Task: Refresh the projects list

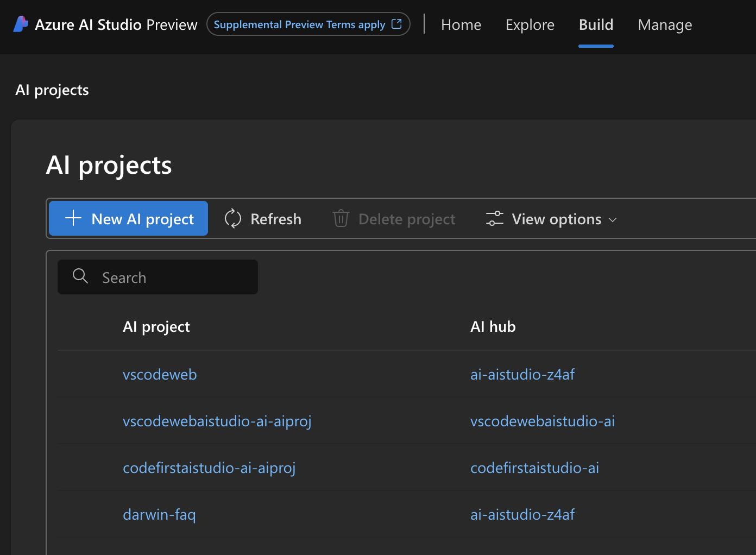Action: click(263, 218)
